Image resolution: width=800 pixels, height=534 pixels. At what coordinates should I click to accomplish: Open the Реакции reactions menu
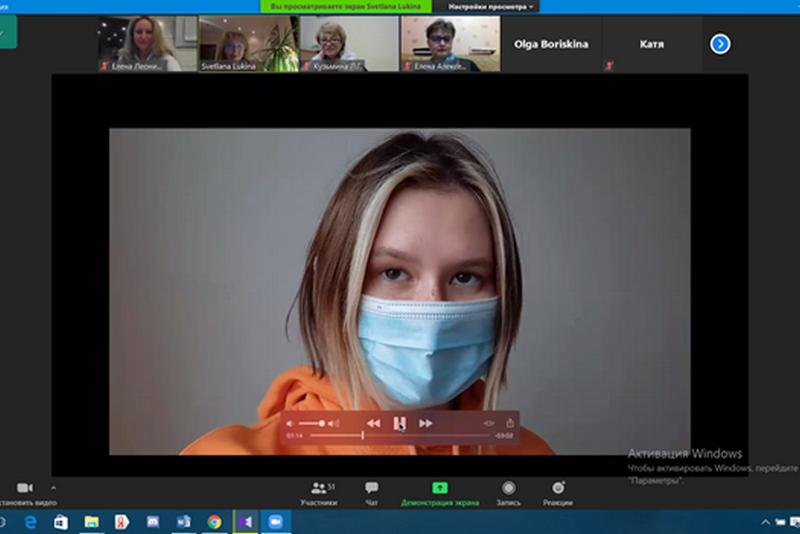click(558, 492)
